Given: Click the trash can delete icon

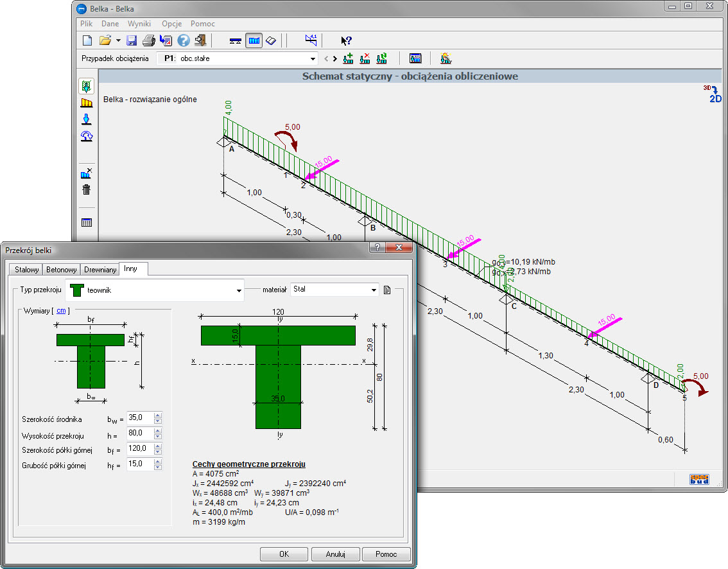Looking at the screenshot, I should [x=86, y=189].
